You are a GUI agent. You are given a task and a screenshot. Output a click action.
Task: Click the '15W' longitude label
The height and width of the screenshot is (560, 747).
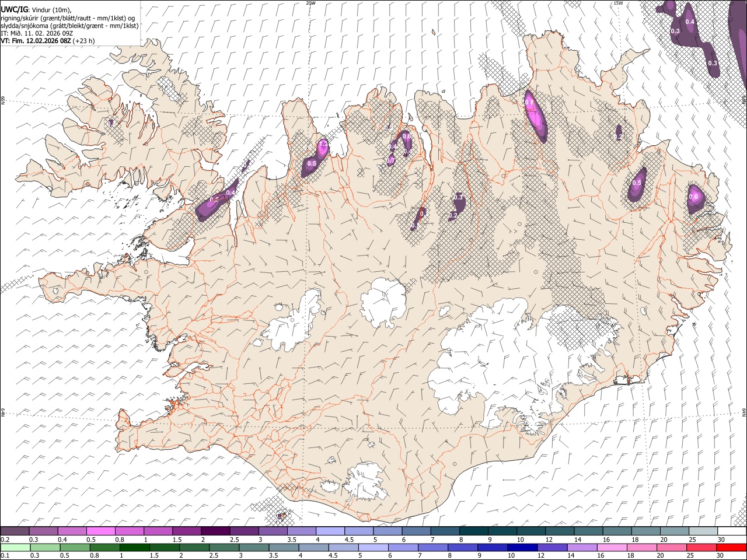click(x=617, y=3)
